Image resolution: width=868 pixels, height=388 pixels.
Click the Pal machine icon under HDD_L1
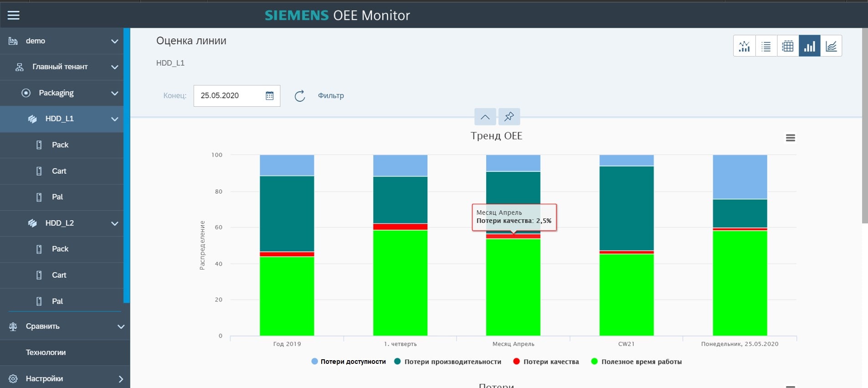pos(39,197)
